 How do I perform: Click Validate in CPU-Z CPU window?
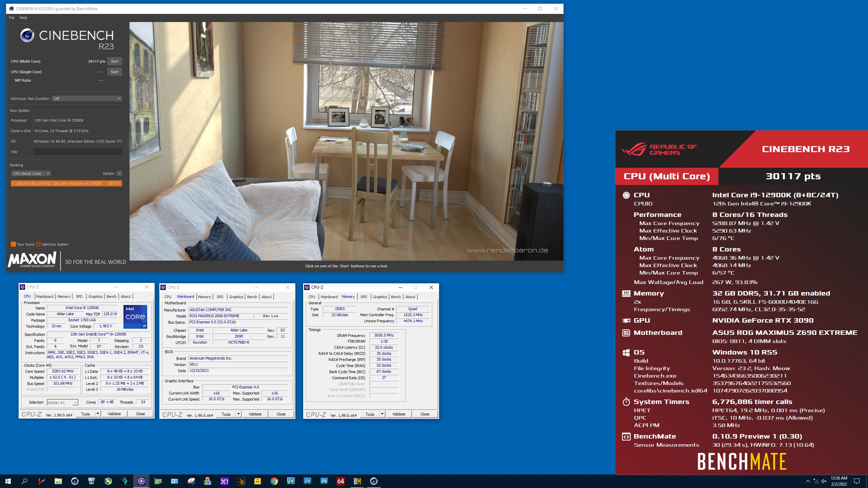(x=114, y=414)
